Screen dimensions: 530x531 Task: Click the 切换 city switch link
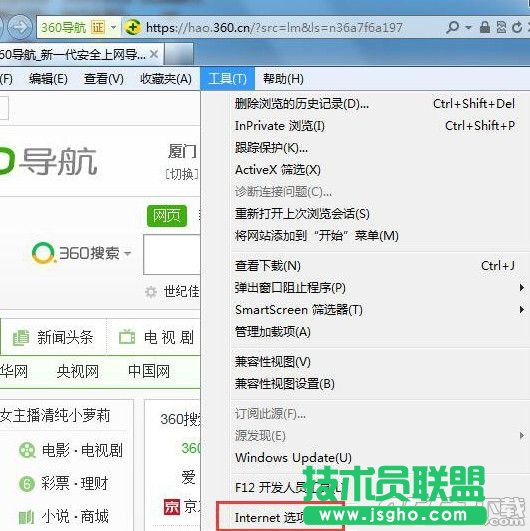(x=182, y=174)
